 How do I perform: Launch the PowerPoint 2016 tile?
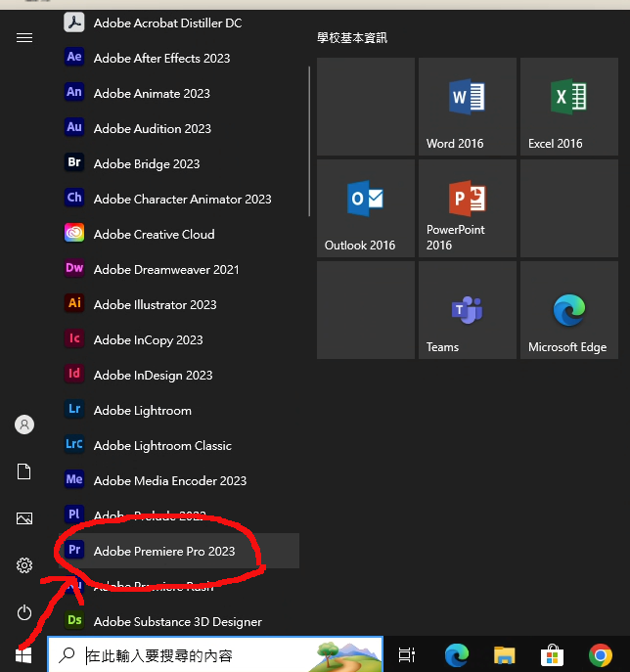point(467,207)
